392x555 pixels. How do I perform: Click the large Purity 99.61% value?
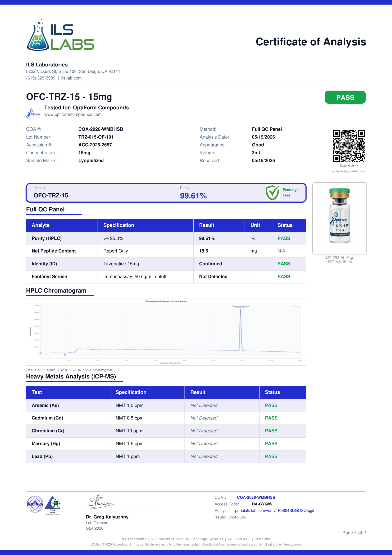(193, 196)
